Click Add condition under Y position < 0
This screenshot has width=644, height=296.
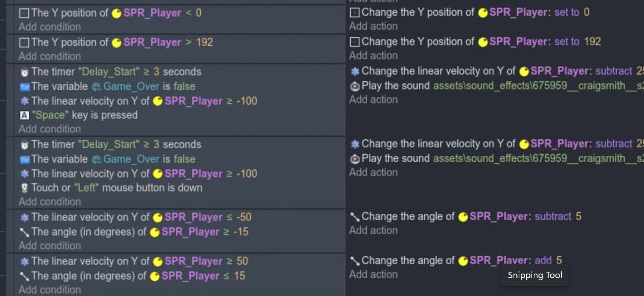[x=50, y=27]
